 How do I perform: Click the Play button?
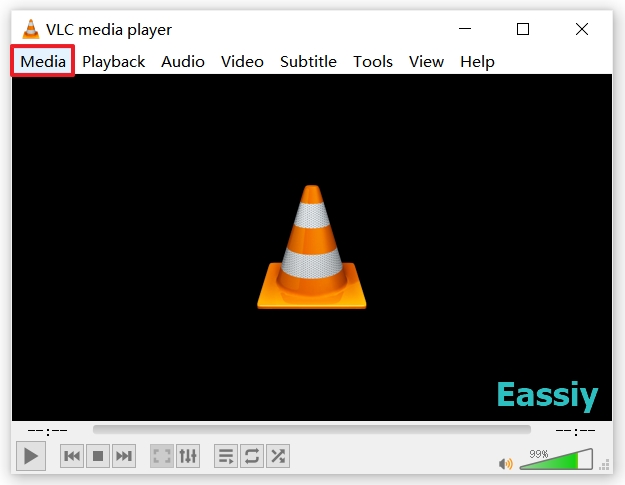(31, 456)
